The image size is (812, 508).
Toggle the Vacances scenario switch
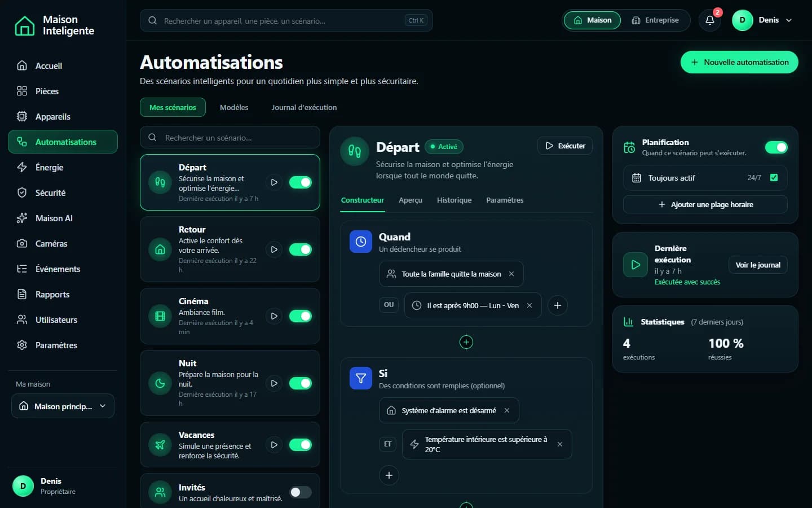pyautogui.click(x=301, y=445)
